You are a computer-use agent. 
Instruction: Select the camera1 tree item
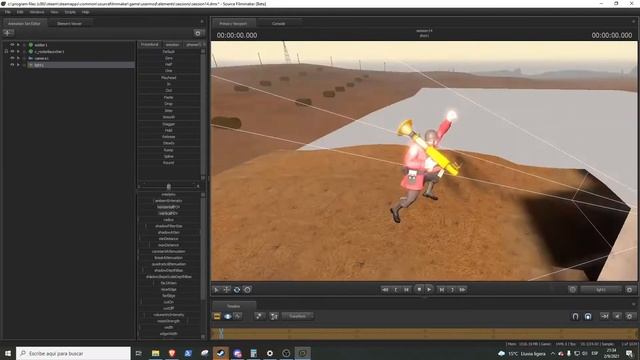(41, 58)
